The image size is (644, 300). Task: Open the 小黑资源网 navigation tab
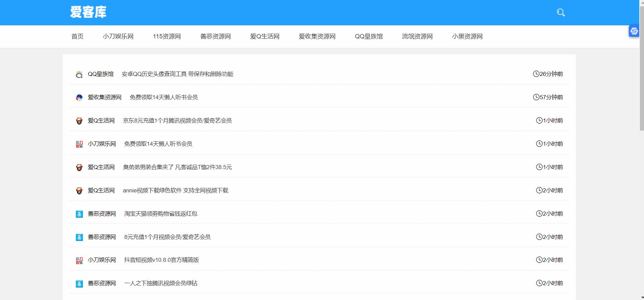point(467,36)
